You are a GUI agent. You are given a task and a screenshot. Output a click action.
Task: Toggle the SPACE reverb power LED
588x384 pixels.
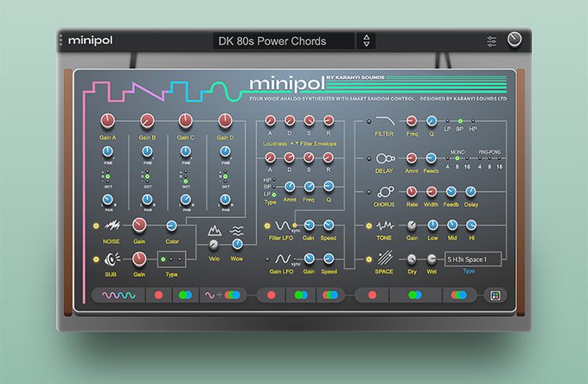click(369, 258)
